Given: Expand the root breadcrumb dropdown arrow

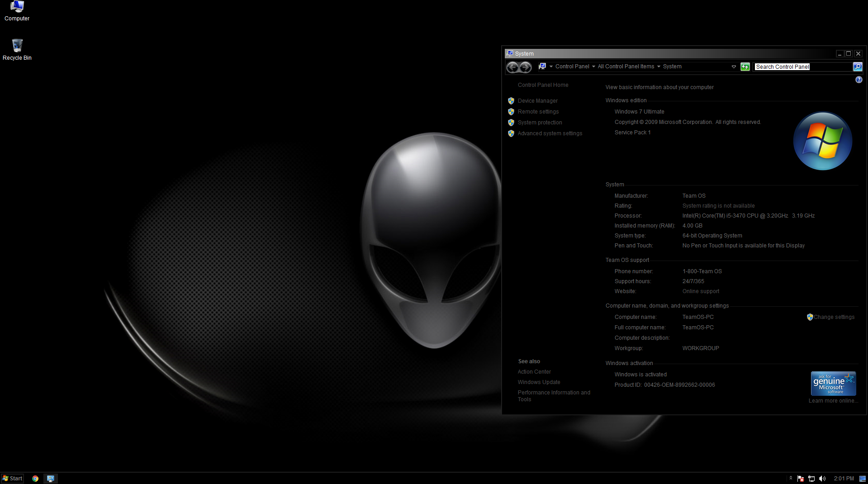Looking at the screenshot, I should (x=551, y=66).
